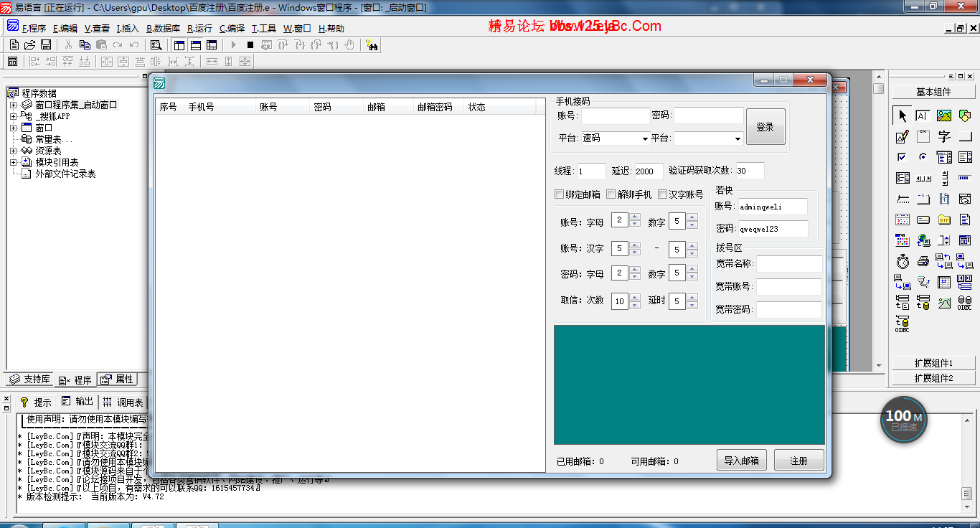Click the 延迟 input field
Screen dimensions: 980x528
click(x=648, y=171)
